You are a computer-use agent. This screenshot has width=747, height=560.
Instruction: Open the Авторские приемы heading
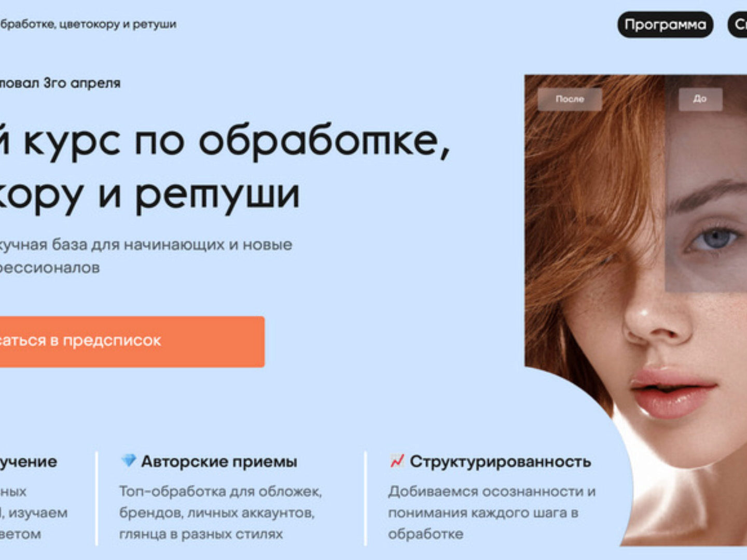(x=219, y=461)
